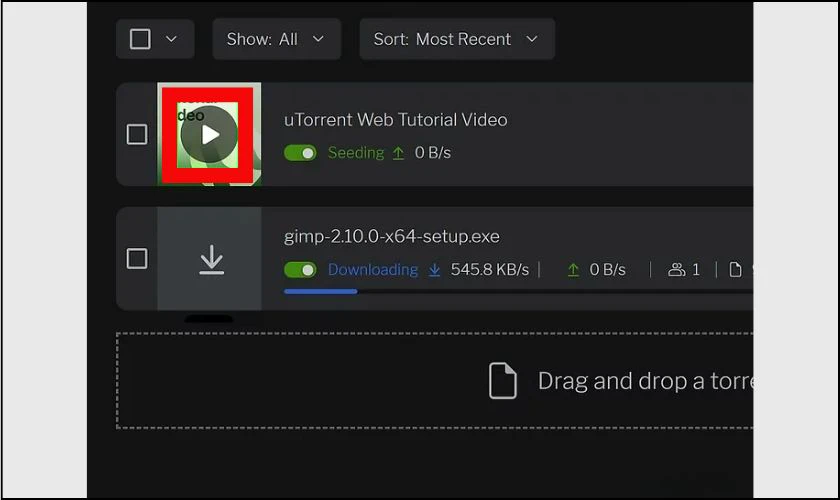
Task: Click the gimp-2.10.0-x64-setup.exe file name
Action: point(392,236)
